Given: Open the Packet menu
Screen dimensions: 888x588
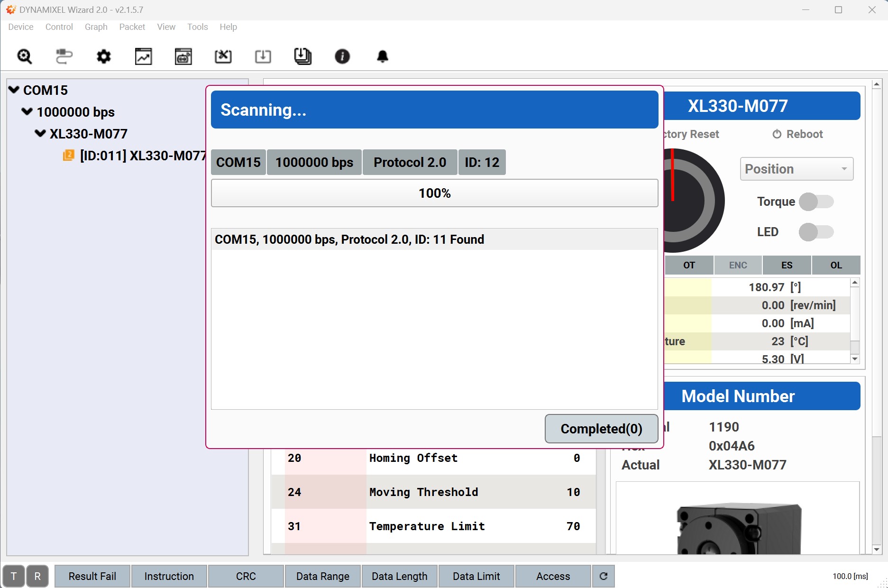Looking at the screenshot, I should tap(132, 27).
